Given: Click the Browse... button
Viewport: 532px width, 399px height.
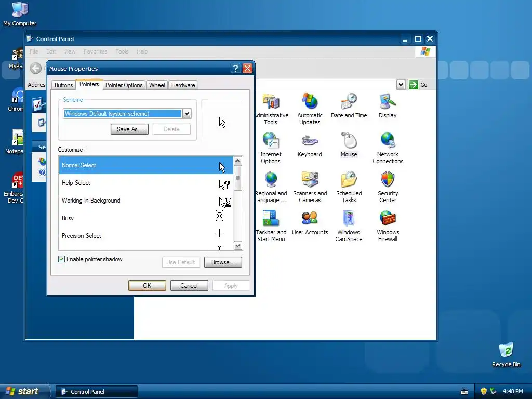Looking at the screenshot, I should tap(223, 262).
